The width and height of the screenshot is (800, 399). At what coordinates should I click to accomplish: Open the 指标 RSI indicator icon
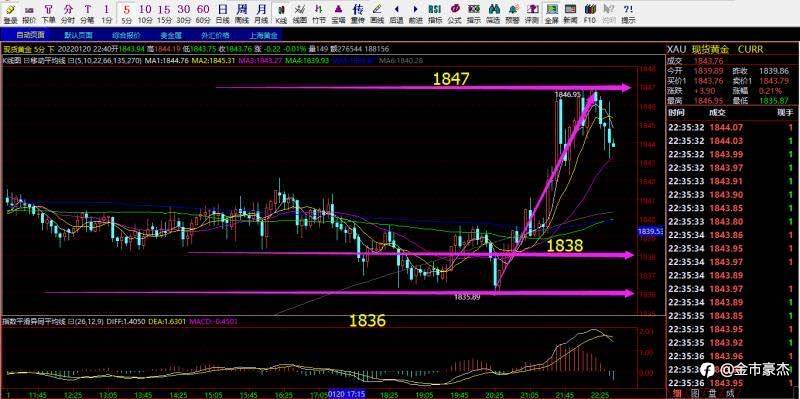point(435,13)
